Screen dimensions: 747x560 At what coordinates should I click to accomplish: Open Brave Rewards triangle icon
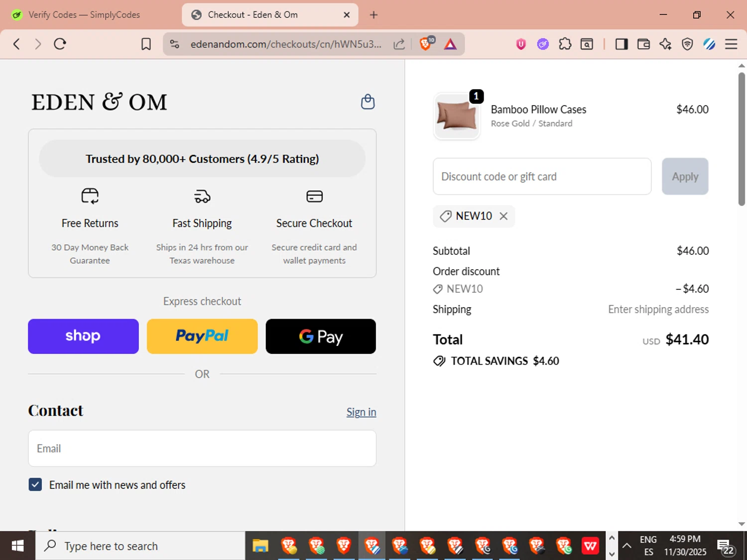tap(450, 44)
